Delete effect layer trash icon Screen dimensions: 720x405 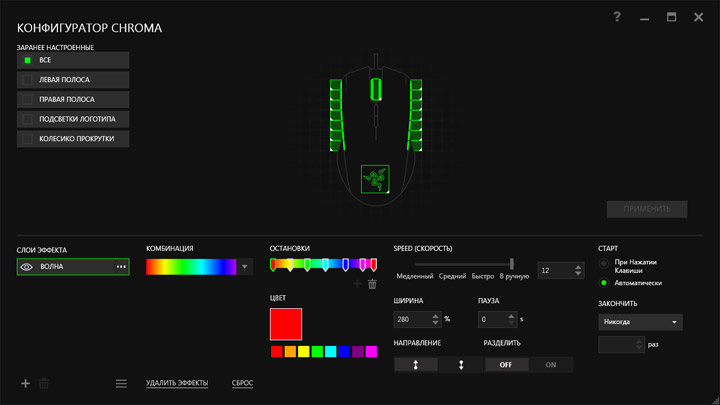point(44,383)
